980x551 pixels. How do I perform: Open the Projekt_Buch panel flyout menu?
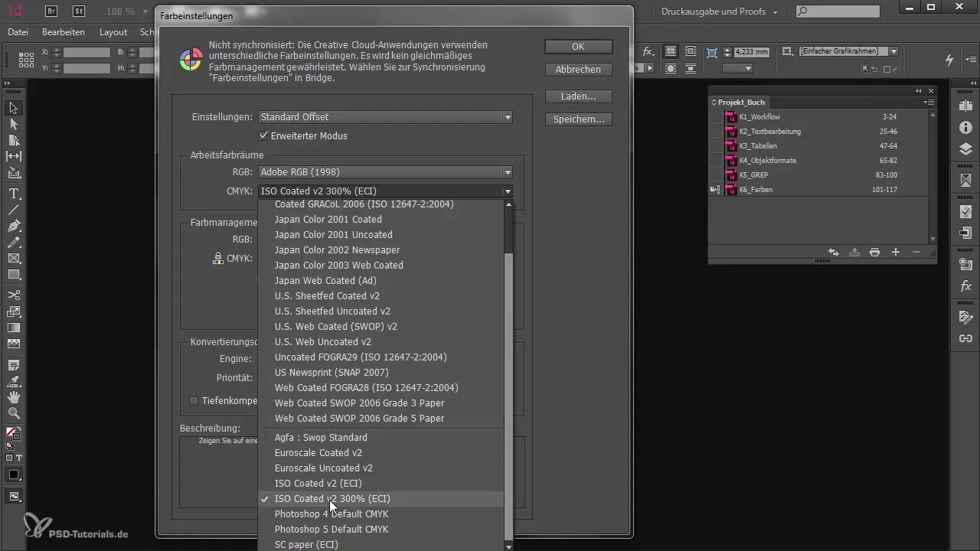929,102
